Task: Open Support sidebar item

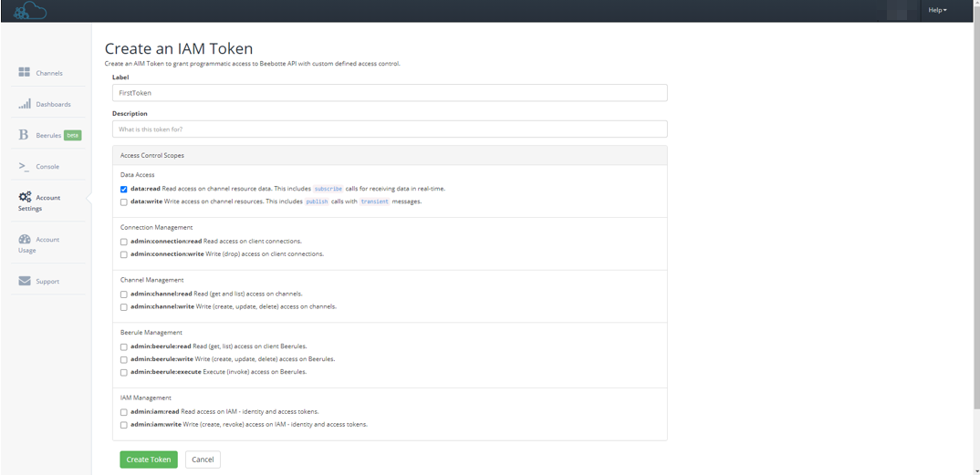Action: [x=47, y=282]
